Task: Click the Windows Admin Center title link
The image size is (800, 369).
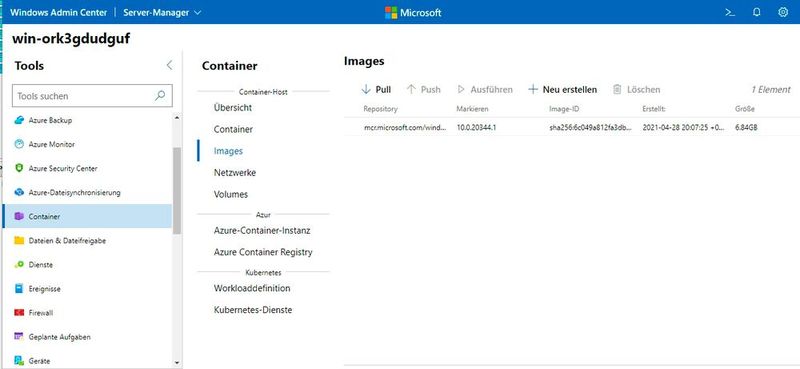Action: point(58,13)
